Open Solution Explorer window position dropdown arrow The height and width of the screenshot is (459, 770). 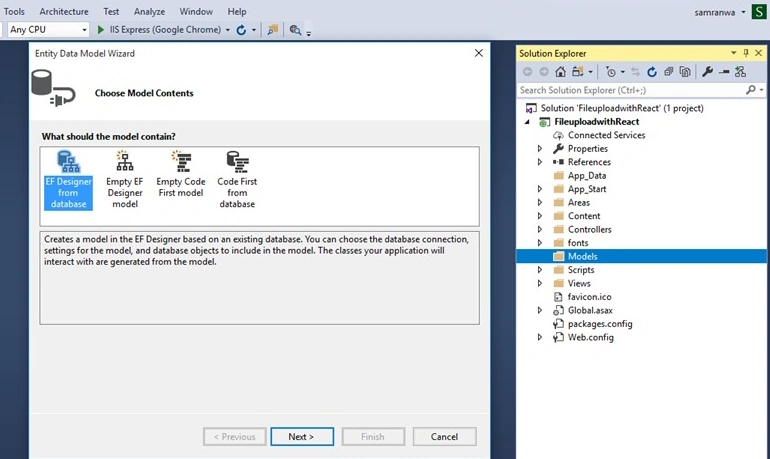point(734,53)
